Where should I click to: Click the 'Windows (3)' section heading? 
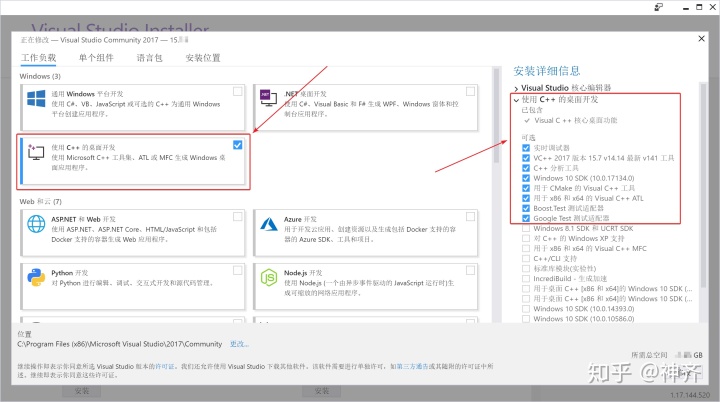40,76
